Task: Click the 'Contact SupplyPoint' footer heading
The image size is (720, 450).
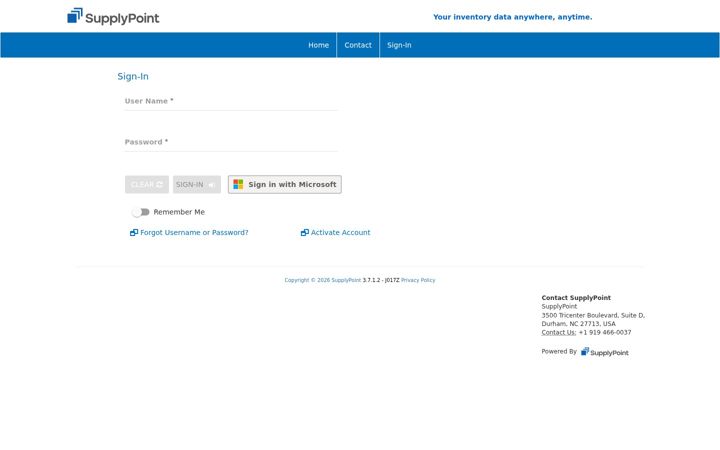Action: point(576,298)
